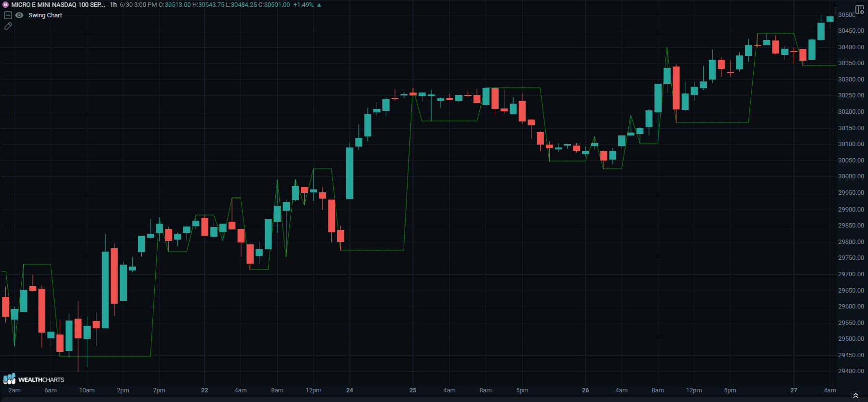Click the 10am time axis label
This screenshot has height=402, width=868.
87,390
